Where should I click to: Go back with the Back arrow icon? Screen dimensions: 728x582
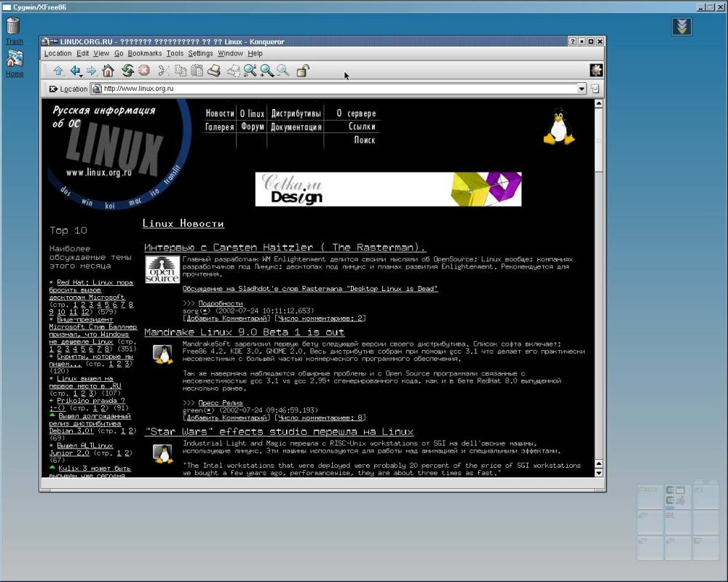click(x=75, y=71)
